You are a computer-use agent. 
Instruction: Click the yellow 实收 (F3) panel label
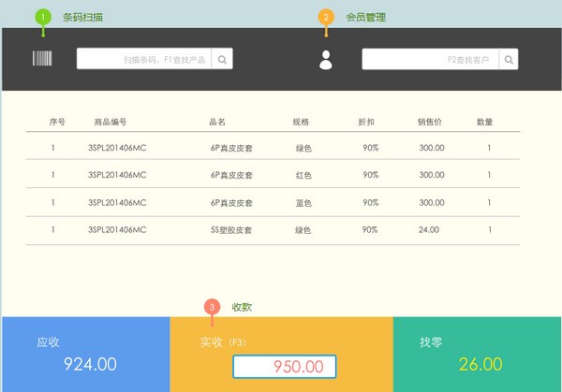223,341
